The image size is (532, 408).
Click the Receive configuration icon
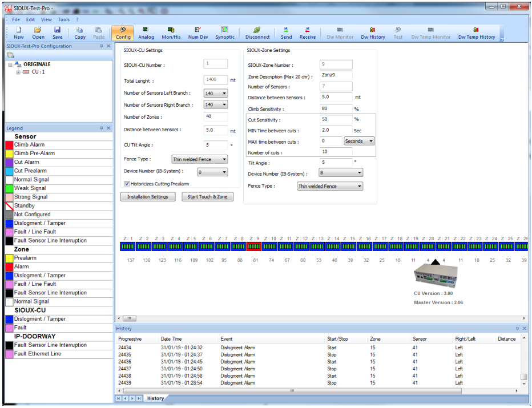click(x=308, y=33)
